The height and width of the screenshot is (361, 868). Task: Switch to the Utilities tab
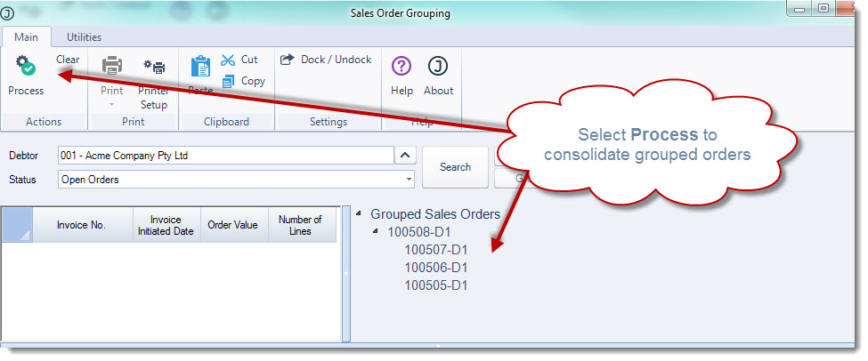(85, 37)
